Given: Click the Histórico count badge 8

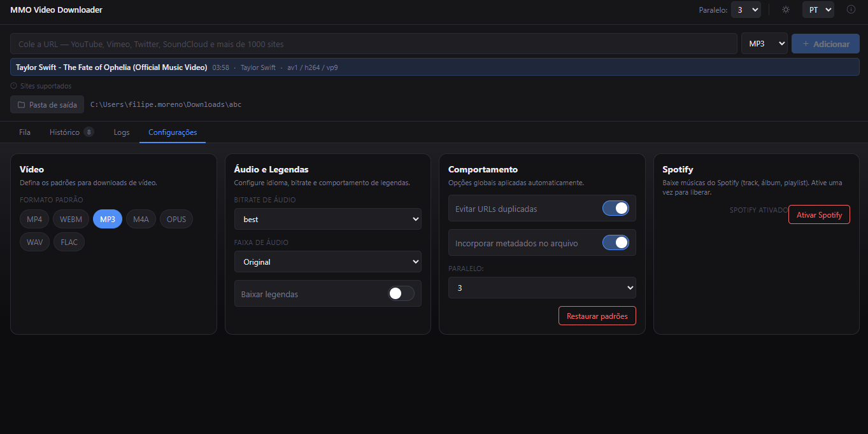Looking at the screenshot, I should point(89,132).
